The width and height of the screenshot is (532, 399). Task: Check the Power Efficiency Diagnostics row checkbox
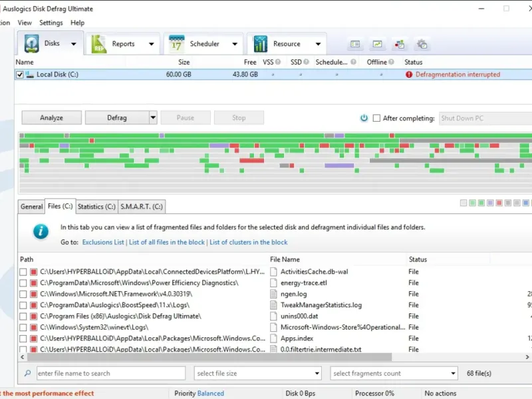[23, 283]
